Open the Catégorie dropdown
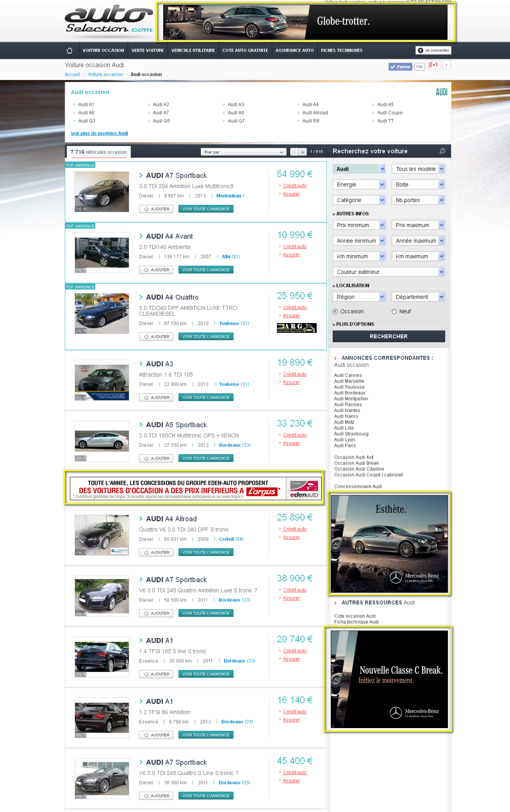 359,200
